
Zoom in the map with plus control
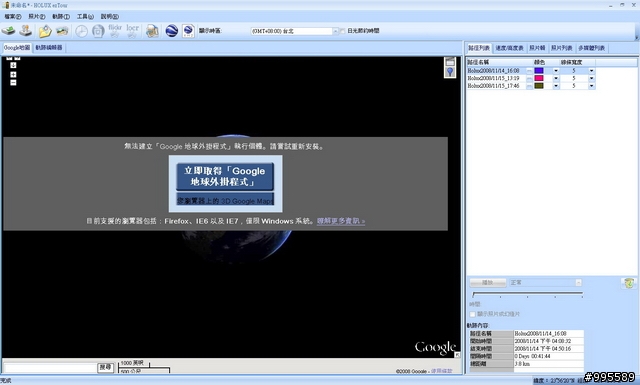pyautogui.click(x=13, y=75)
